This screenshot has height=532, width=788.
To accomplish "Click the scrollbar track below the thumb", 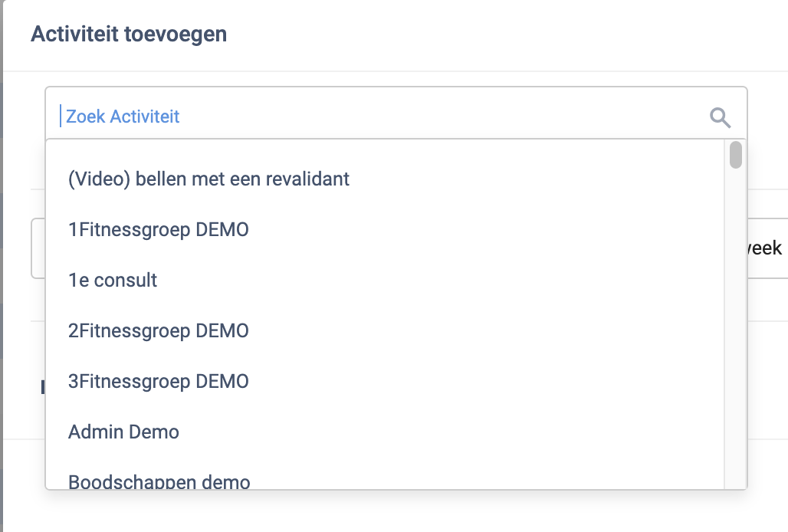I will click(x=736, y=345).
